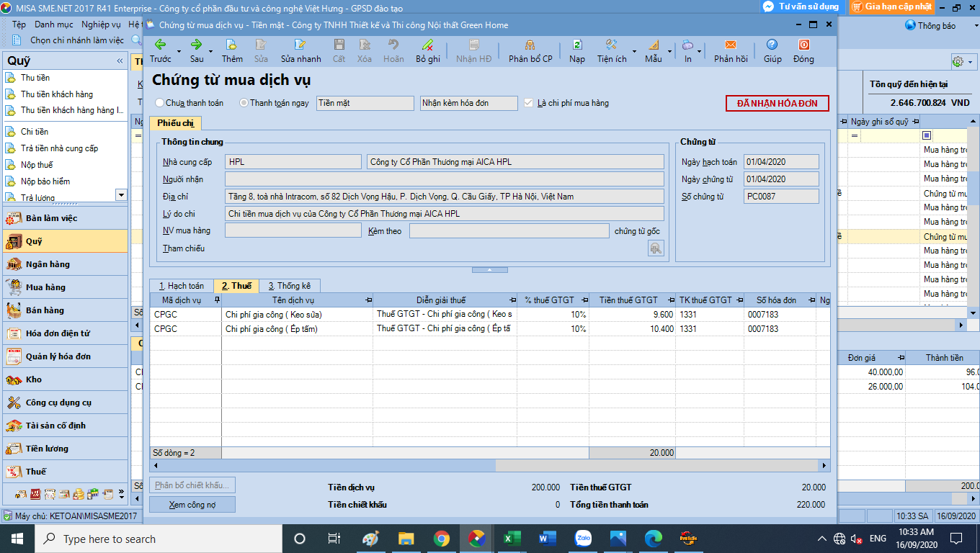This screenshot has height=553, width=980.
Task: Open dropdown arrow next to Trước
Action: [x=179, y=52]
